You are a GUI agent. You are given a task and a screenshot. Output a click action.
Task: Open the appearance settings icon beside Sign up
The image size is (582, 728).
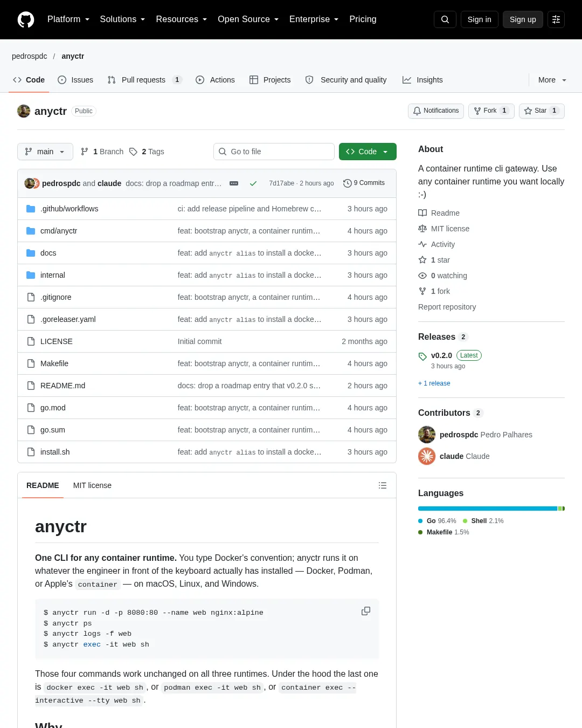click(556, 19)
